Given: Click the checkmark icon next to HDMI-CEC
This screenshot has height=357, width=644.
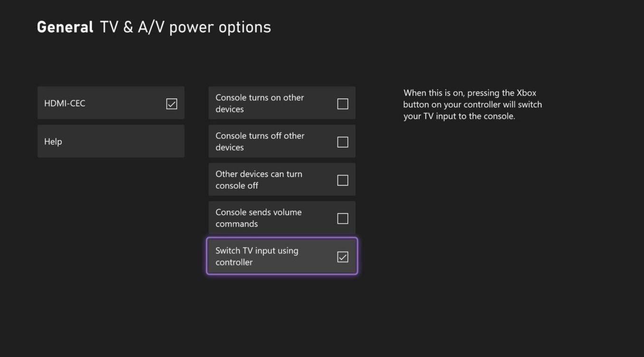Looking at the screenshot, I should [171, 103].
